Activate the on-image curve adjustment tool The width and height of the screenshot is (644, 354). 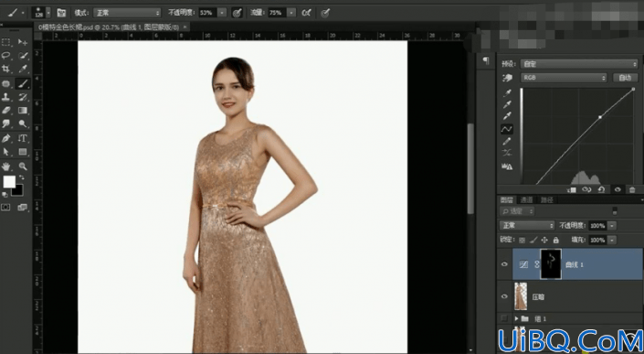pyautogui.click(x=507, y=78)
